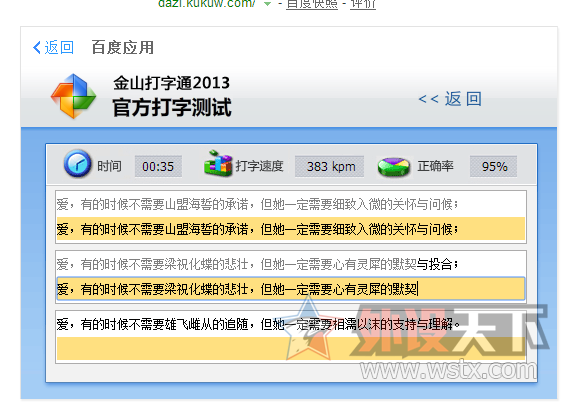Click the 打字速度 label
Image resolution: width=568 pixels, height=415 pixels.
pyautogui.click(x=259, y=166)
